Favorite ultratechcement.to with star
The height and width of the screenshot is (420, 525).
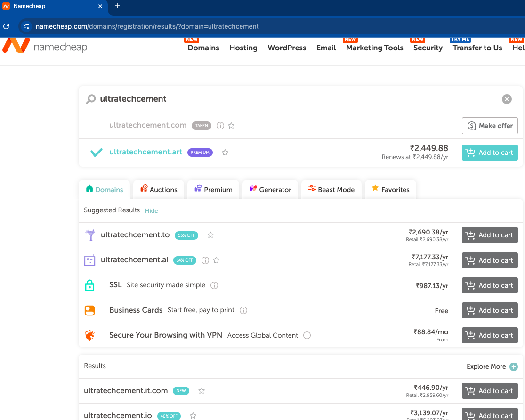(210, 235)
